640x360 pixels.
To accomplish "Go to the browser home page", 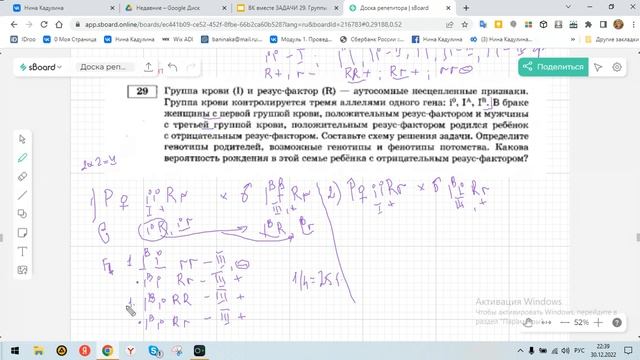I will (59, 24).
